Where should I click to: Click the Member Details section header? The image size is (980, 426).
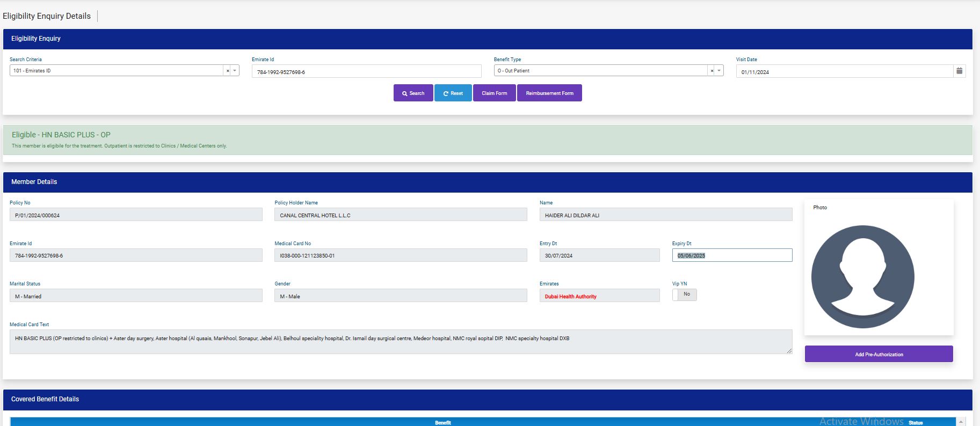[34, 182]
